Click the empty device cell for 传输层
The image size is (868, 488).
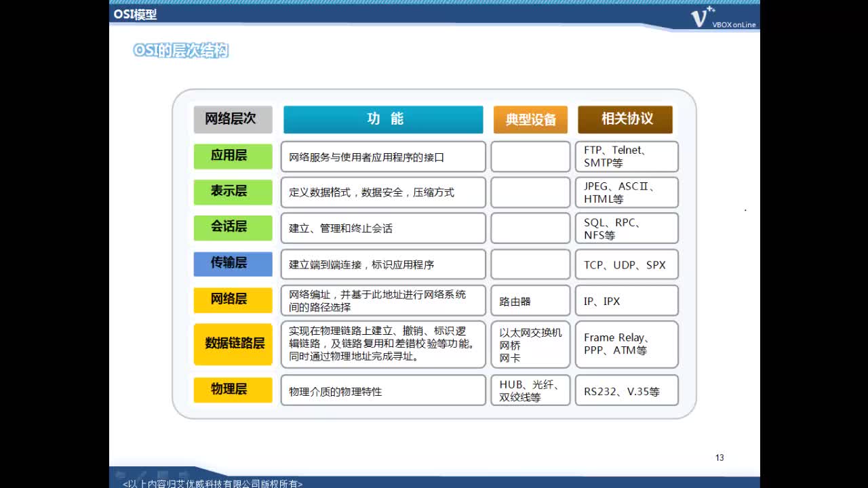click(530, 264)
